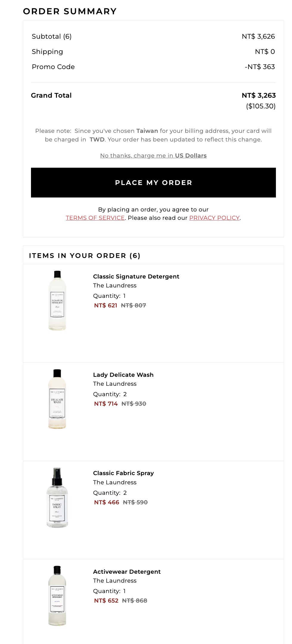
Task: Click the Order Summary heading
Action: [70, 11]
